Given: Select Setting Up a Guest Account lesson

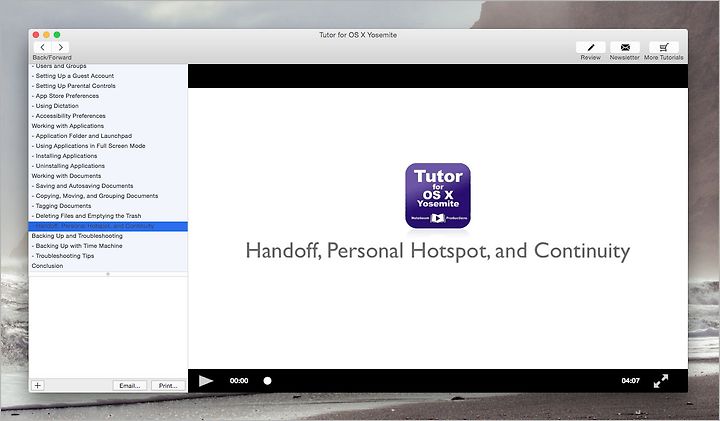Looking at the screenshot, I should [x=108, y=76].
